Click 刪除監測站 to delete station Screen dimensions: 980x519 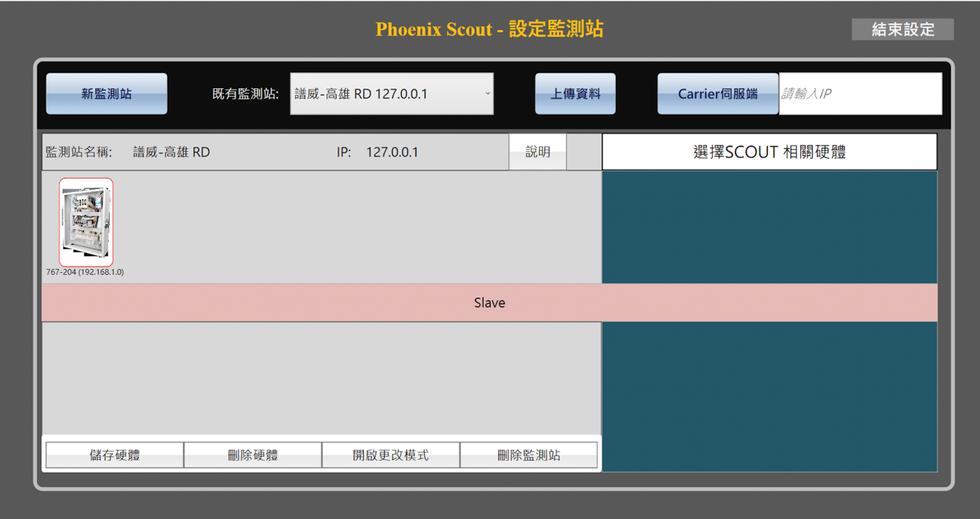click(529, 455)
